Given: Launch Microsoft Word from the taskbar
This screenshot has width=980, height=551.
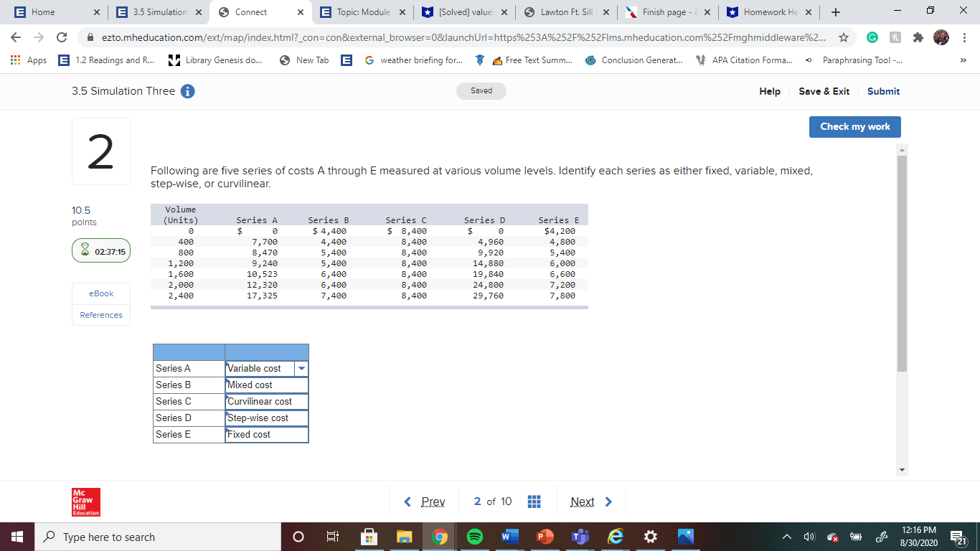Looking at the screenshot, I should pyautogui.click(x=509, y=536).
